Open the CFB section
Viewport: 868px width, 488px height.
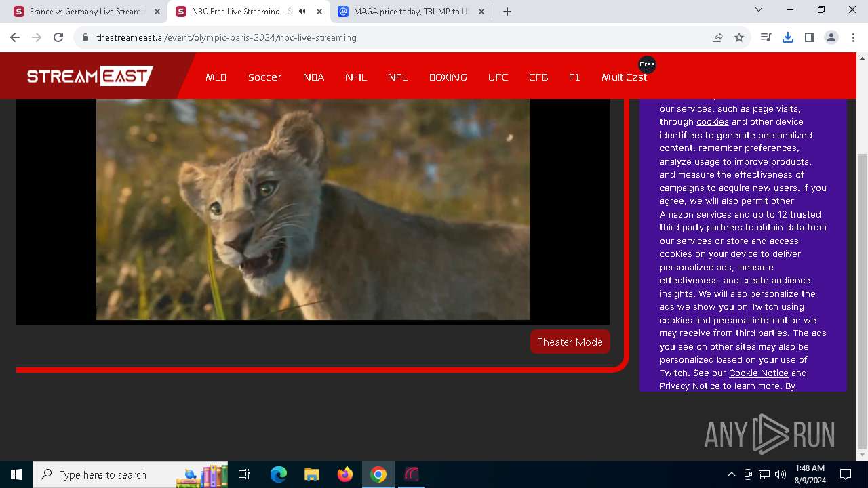tap(538, 77)
